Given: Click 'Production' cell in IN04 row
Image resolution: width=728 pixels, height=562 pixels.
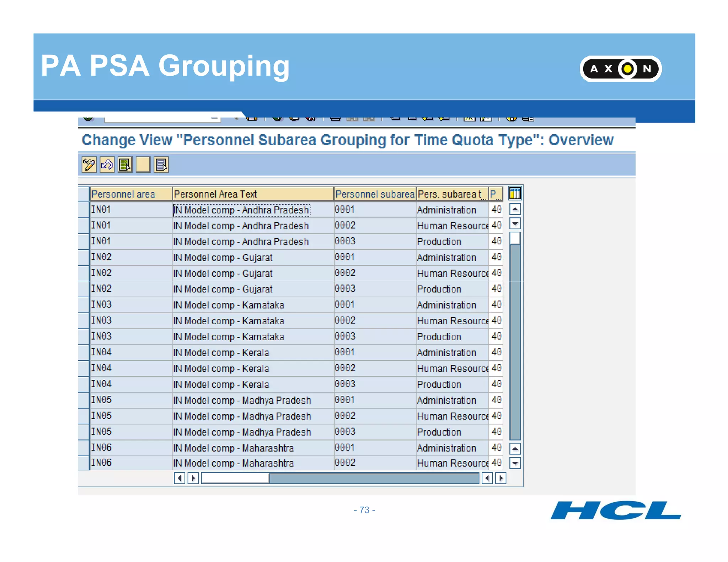Looking at the screenshot, I should click(x=452, y=384).
